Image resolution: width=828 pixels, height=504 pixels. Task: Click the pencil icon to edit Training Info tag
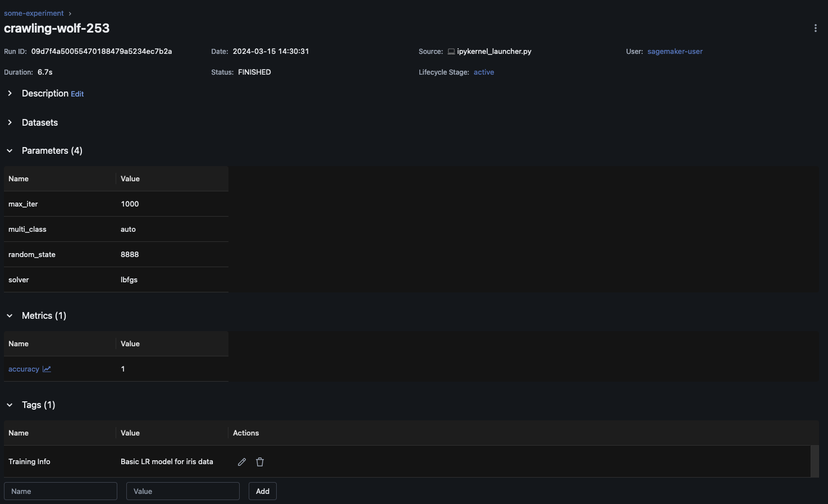click(242, 462)
